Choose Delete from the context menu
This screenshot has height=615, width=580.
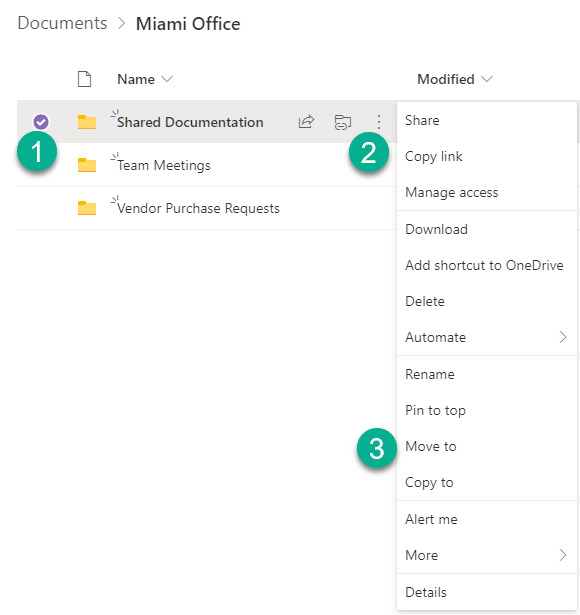(x=487, y=302)
